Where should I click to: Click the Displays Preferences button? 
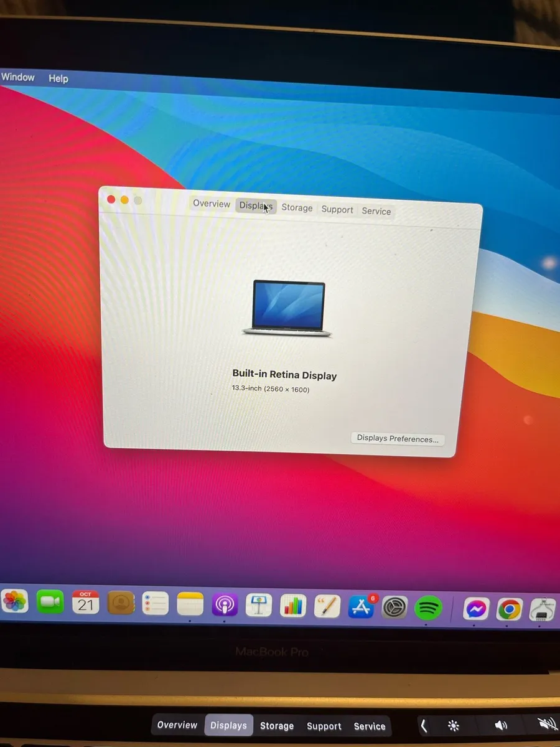pyautogui.click(x=397, y=438)
